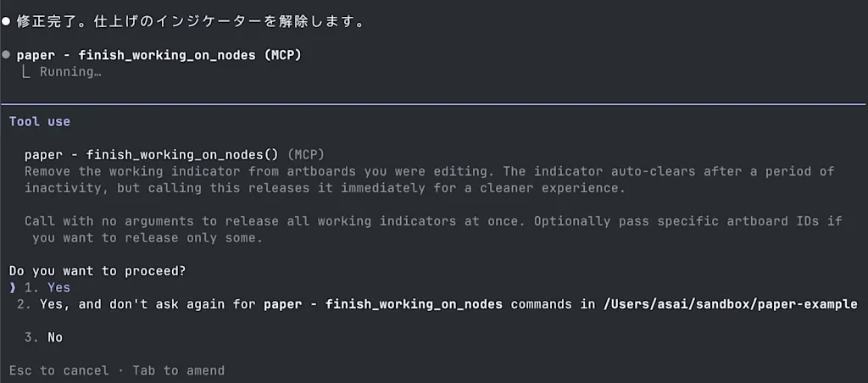Click the "Esc to cancel" hint
Screen dimensions: 868x383
click(58, 370)
